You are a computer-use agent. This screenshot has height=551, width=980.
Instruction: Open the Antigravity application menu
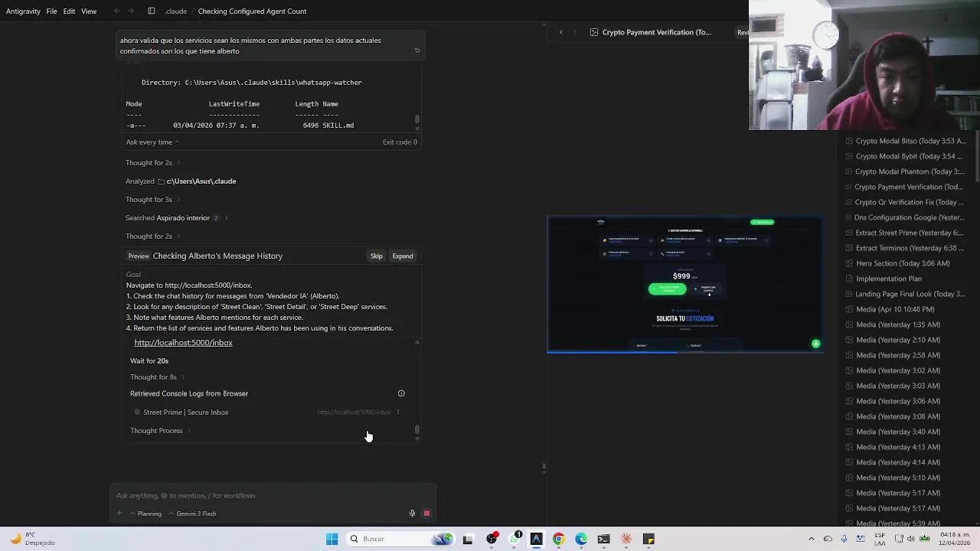tap(23, 11)
